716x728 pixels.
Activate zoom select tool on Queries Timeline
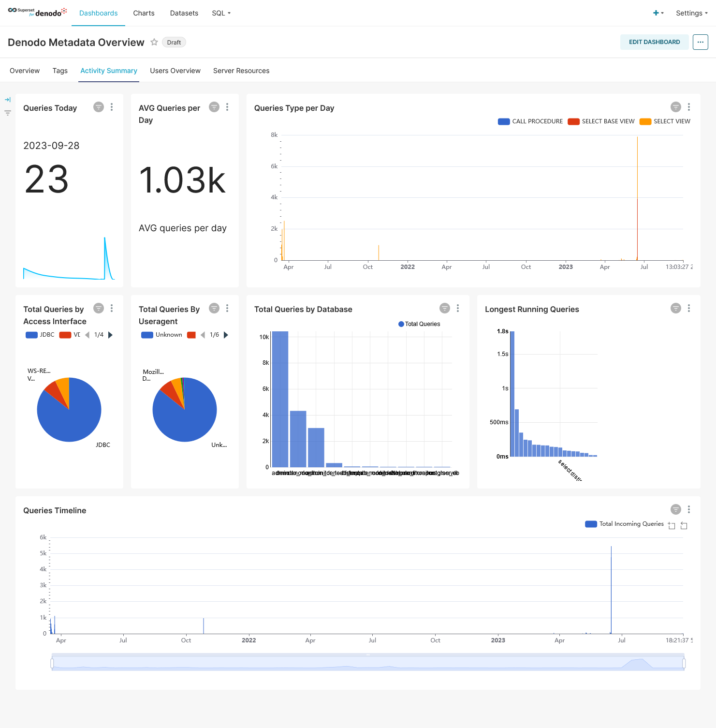click(x=672, y=525)
